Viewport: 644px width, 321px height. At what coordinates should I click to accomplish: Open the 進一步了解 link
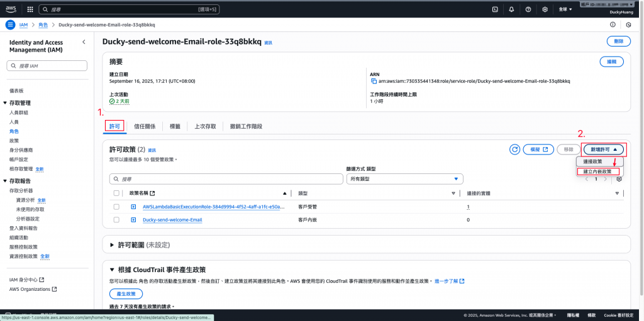pyautogui.click(x=449, y=281)
